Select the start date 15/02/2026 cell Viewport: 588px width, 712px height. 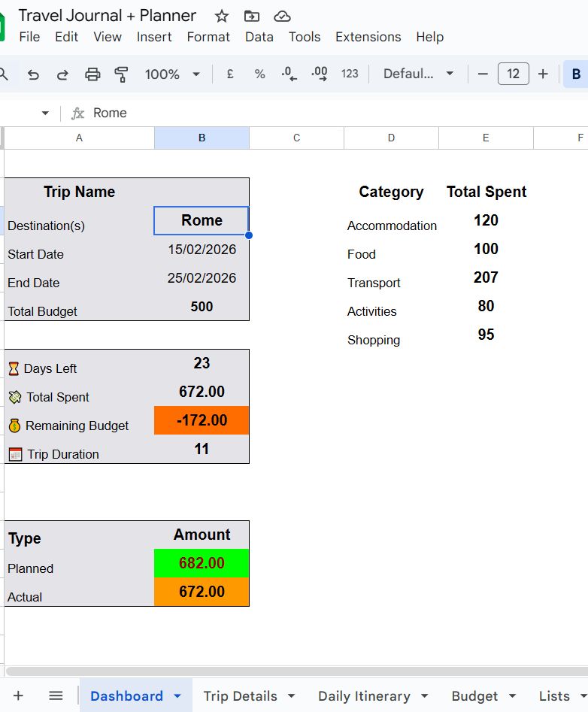tap(202, 250)
